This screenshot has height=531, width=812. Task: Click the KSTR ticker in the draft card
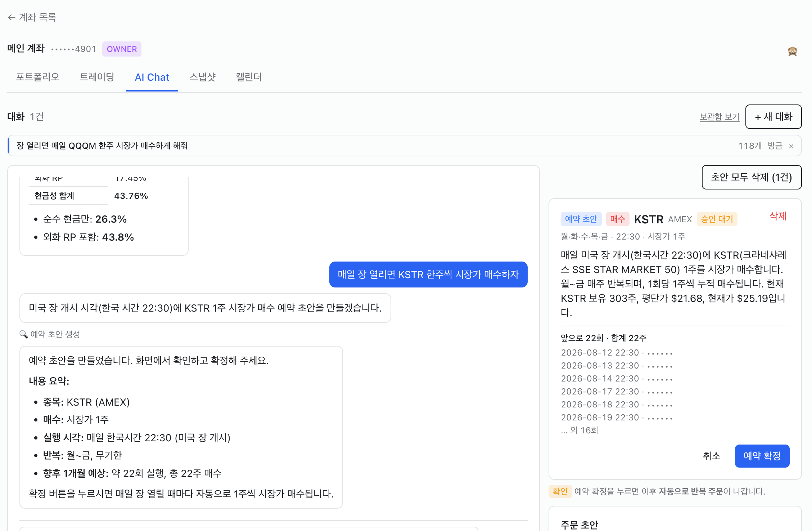(x=649, y=219)
